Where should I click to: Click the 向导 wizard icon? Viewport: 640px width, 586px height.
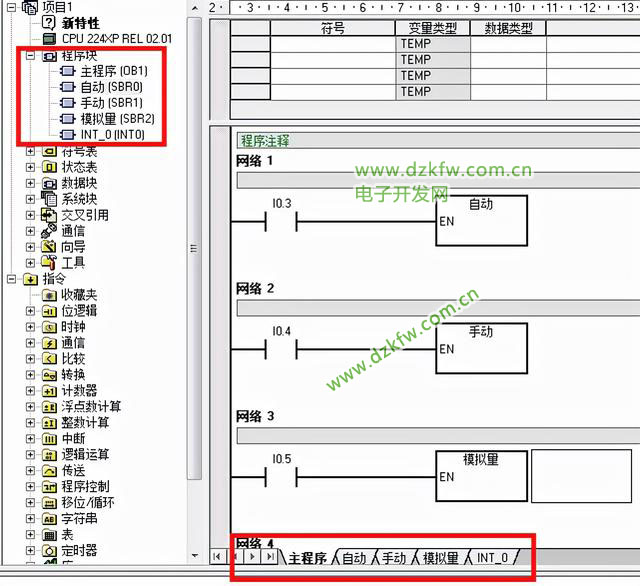[x=49, y=247]
